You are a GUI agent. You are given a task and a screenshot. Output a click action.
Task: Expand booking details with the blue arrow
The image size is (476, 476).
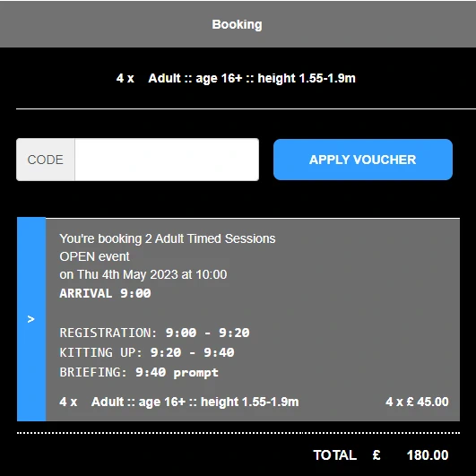click(x=30, y=319)
